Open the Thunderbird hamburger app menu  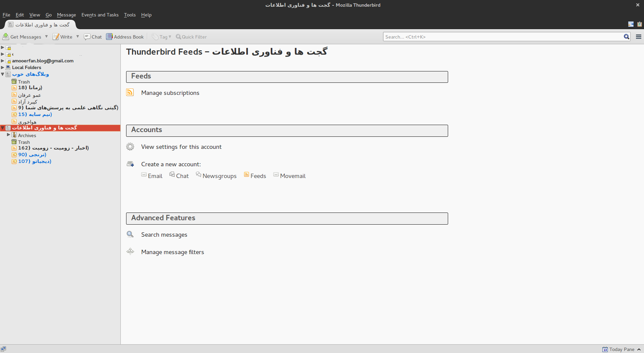point(639,37)
